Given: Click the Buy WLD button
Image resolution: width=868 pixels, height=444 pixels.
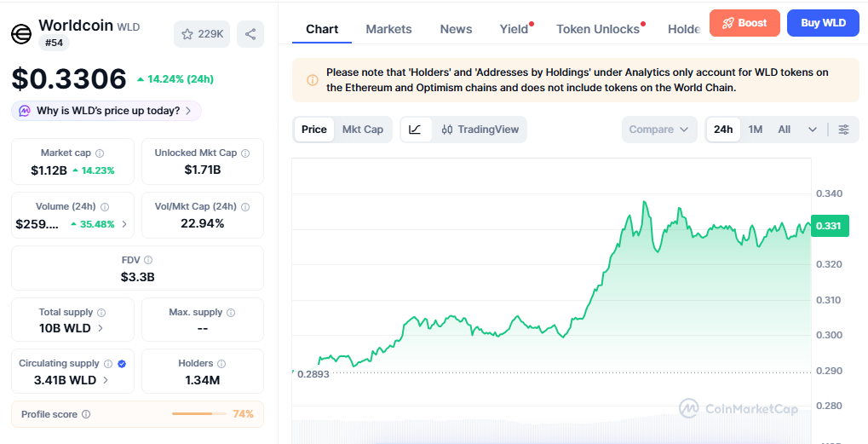Looking at the screenshot, I should tap(823, 23).
